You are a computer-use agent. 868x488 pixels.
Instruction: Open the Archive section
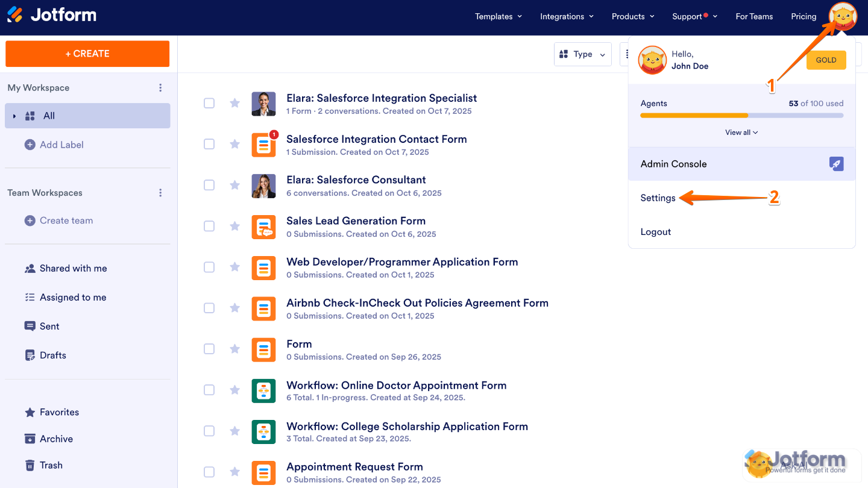coord(56,439)
